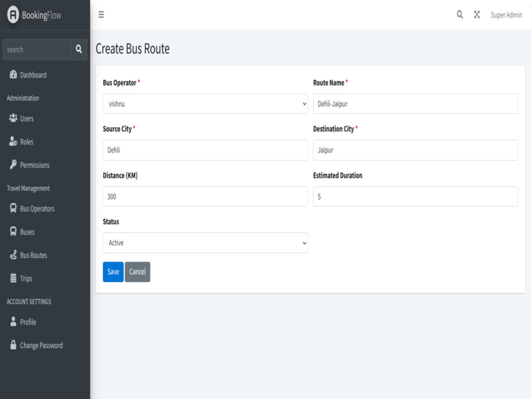Click the Distance (KM) field with 300
Viewport: 532px width, 399px height.
click(x=205, y=196)
